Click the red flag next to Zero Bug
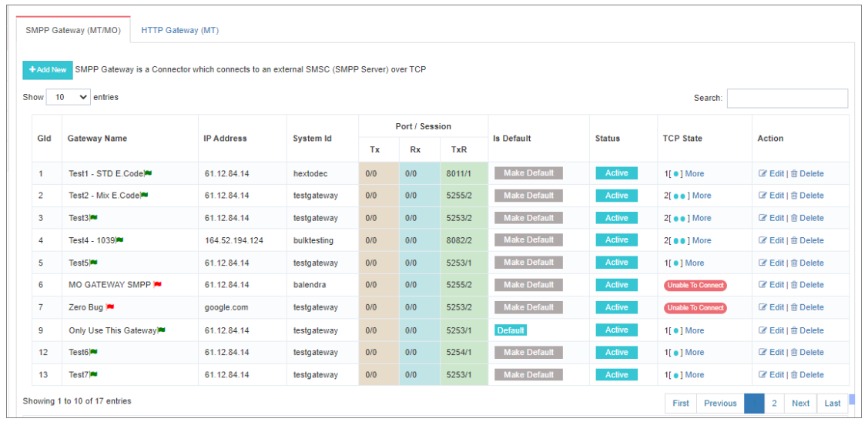868x422 pixels. [110, 307]
